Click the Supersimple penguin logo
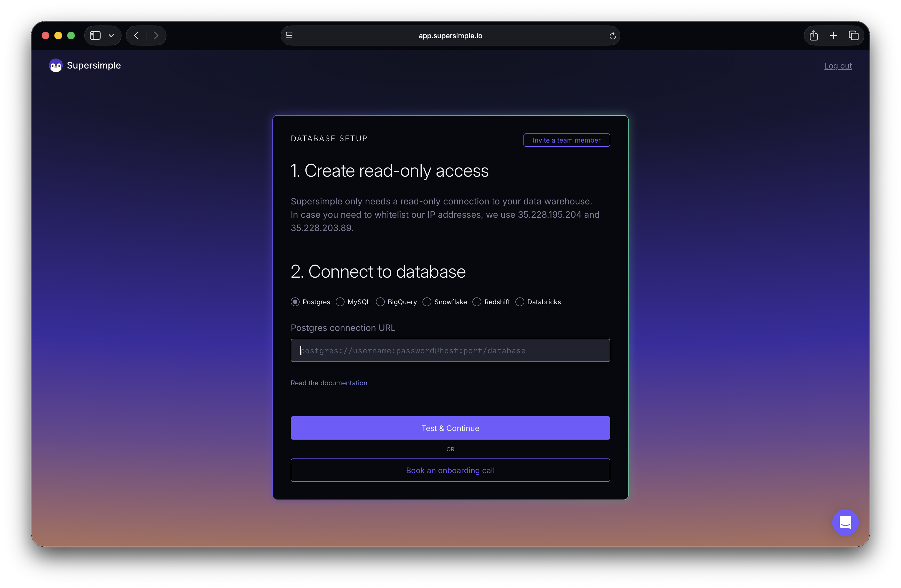Viewport: 901px width, 588px height. point(56,65)
